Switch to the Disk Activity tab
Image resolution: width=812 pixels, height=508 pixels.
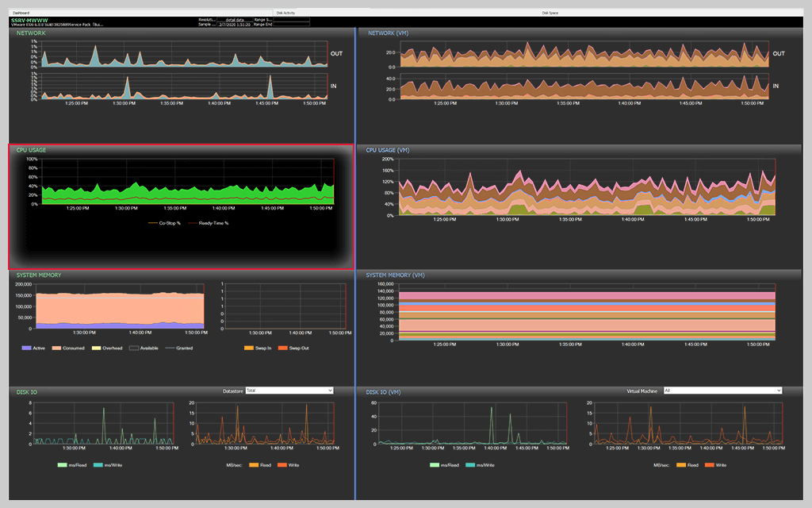click(286, 12)
